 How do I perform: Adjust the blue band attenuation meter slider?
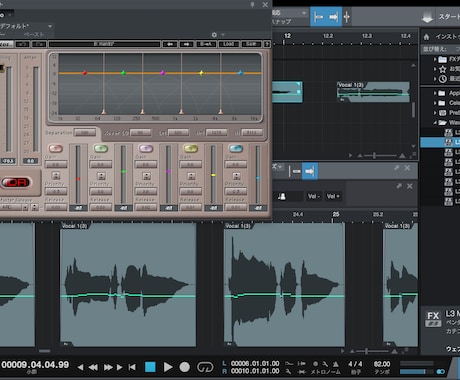[258, 178]
